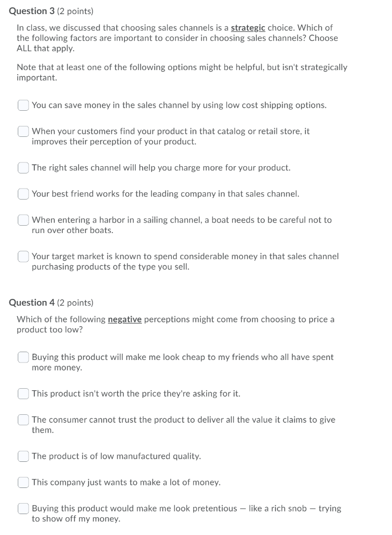Select 'target market is known to spend' option
The height and width of the screenshot is (535, 392).
coord(23,257)
